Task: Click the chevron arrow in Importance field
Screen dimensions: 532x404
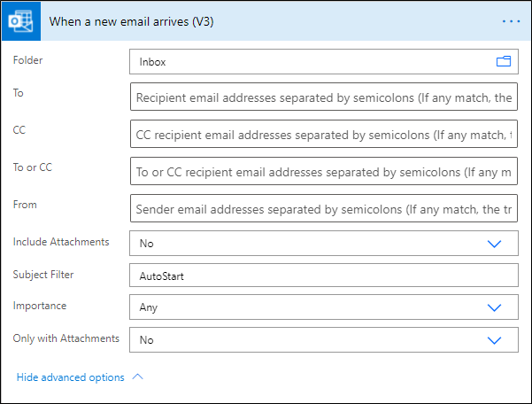Action: point(495,307)
